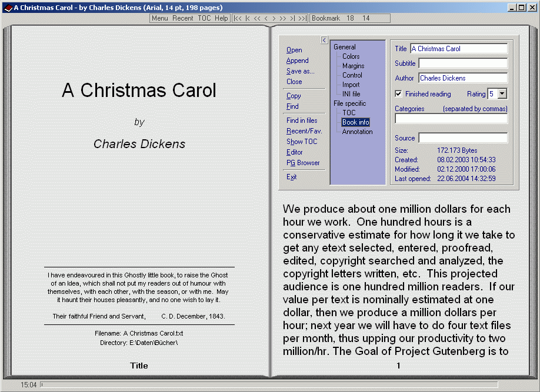Go to previous page with < button

266,19
